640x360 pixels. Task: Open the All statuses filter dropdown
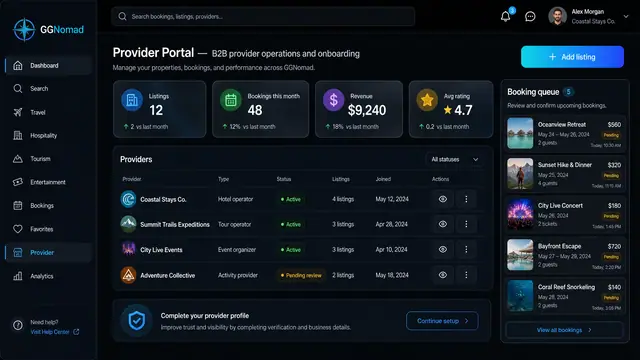coord(455,159)
